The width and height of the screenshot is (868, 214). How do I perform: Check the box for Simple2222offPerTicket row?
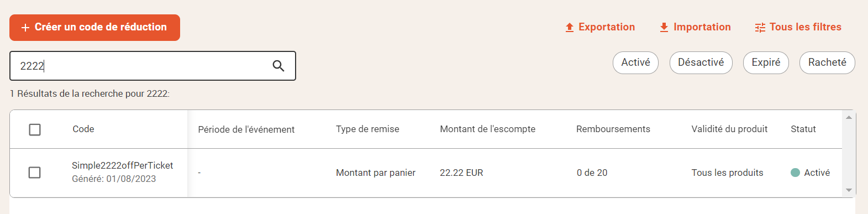(35, 173)
